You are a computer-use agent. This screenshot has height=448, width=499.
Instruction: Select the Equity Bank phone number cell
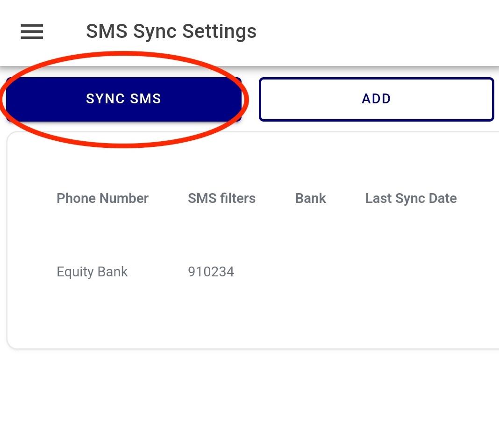click(92, 272)
